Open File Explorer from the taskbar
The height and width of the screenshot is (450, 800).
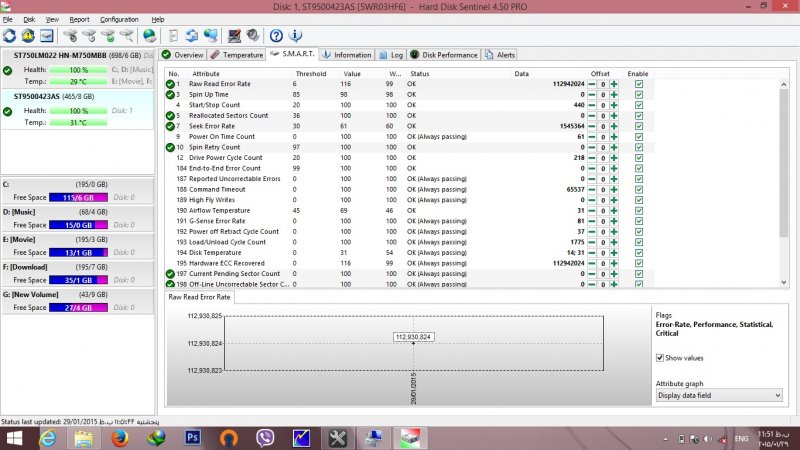[84, 438]
